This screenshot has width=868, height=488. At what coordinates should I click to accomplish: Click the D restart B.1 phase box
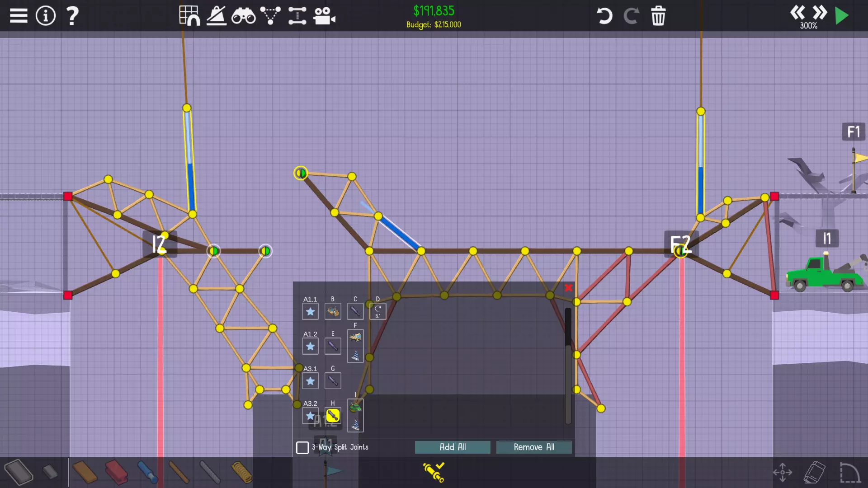(x=378, y=311)
